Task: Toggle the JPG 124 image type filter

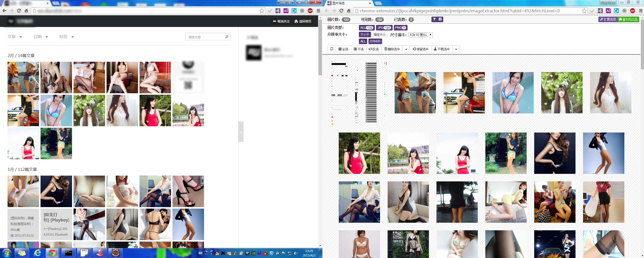Action: (x=384, y=28)
